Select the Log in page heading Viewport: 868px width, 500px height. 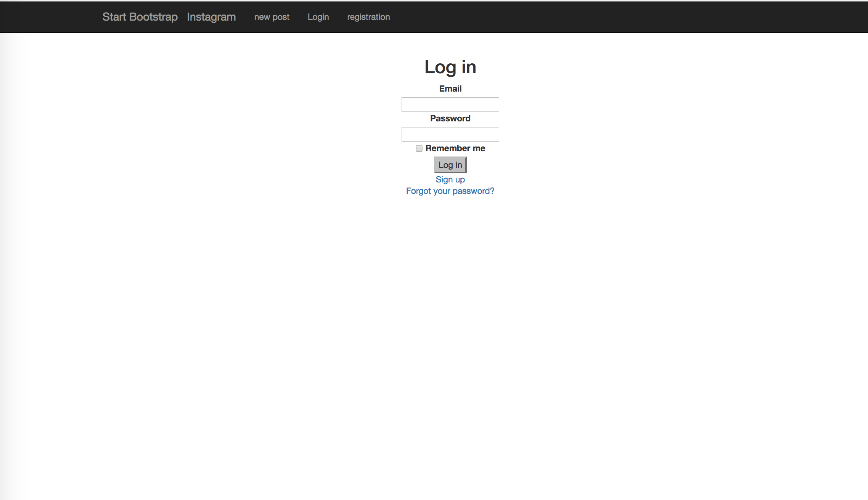coord(450,67)
